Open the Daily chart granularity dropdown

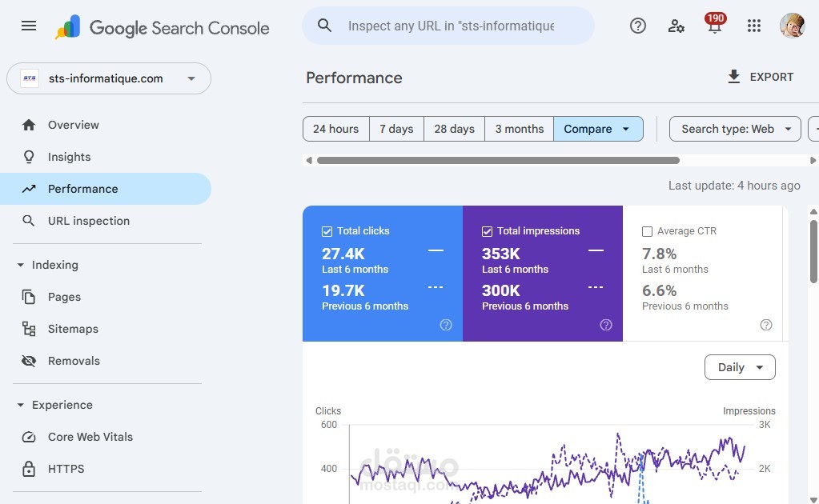tap(740, 367)
